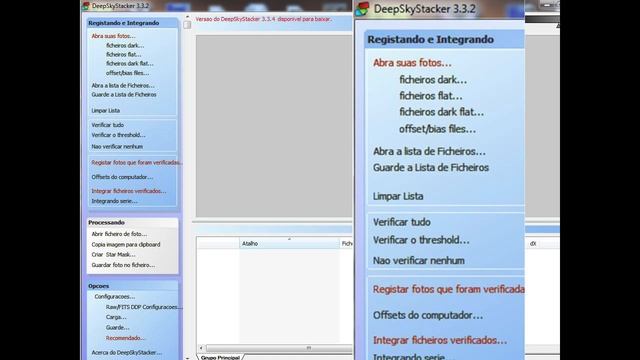The image size is (640, 360).
Task: Select 'Limpar Lista' in the small left panel
Action: pos(106,111)
